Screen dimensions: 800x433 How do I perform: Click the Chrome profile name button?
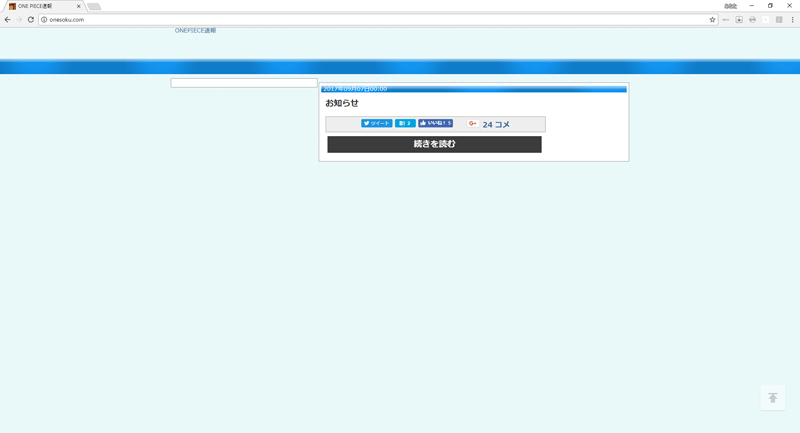click(x=731, y=6)
